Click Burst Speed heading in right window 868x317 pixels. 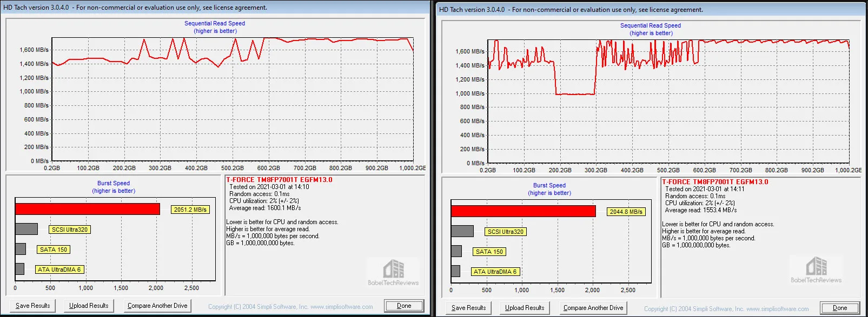[549, 185]
